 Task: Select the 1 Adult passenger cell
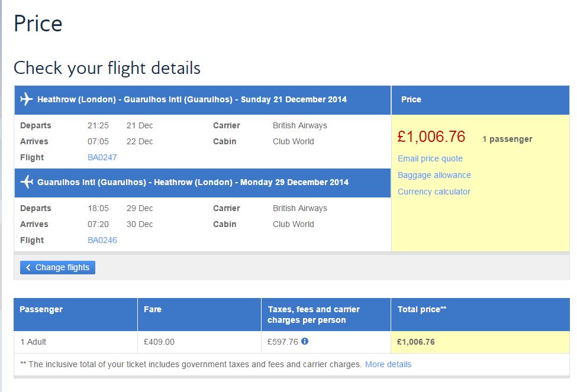click(x=33, y=342)
